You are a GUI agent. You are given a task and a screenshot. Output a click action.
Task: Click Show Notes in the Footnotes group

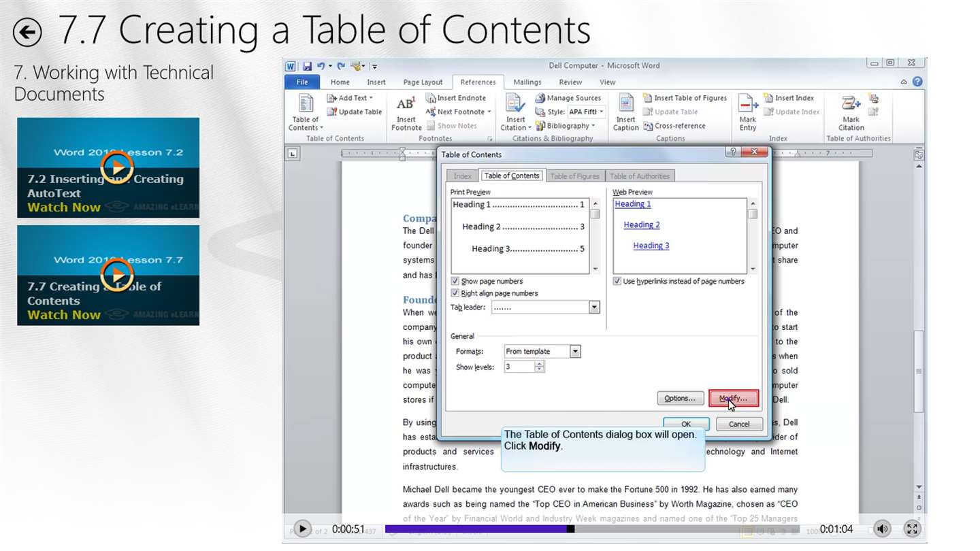pyautogui.click(x=452, y=126)
